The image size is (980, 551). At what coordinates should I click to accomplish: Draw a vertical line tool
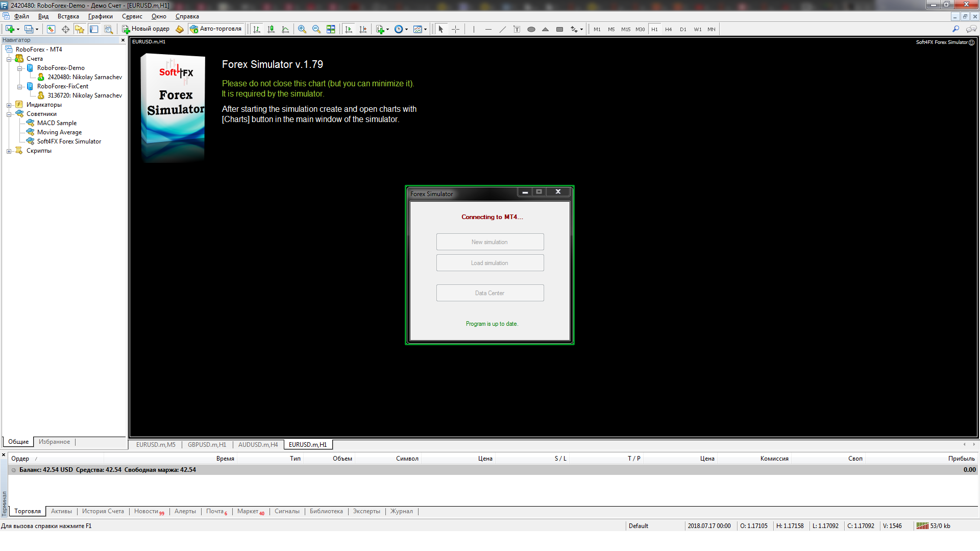[x=474, y=29]
